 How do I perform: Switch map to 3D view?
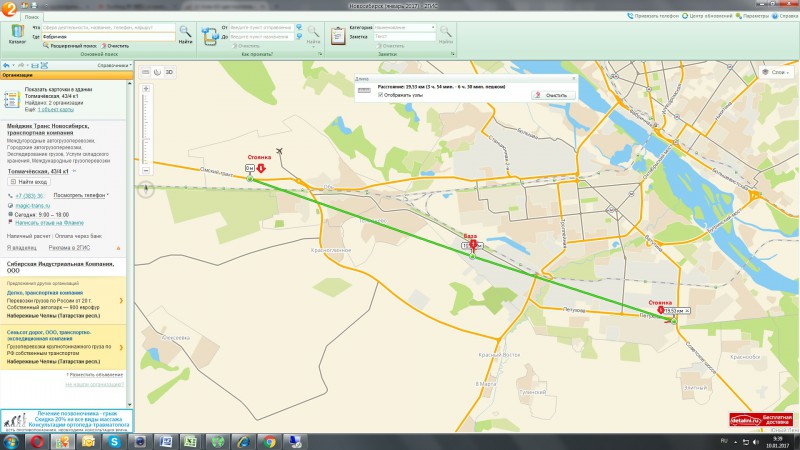[169, 72]
